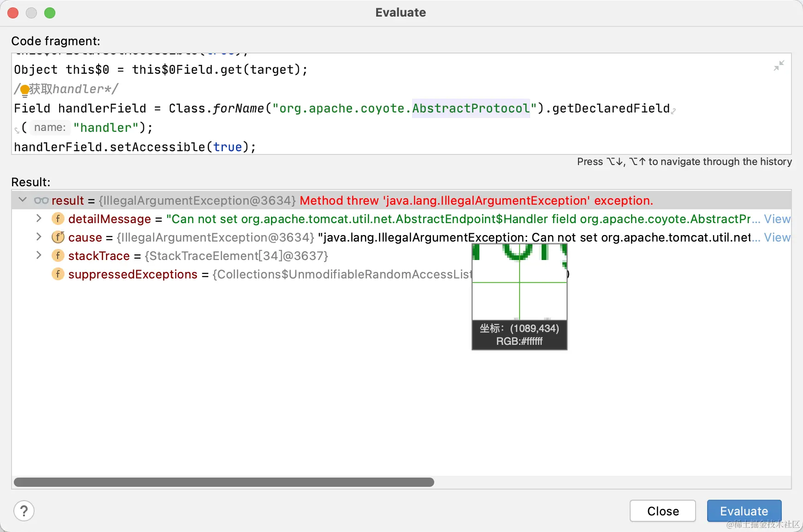Viewport: 803px width, 532px height.
Task: Click the 获取handler comment line
Action: (x=66, y=89)
